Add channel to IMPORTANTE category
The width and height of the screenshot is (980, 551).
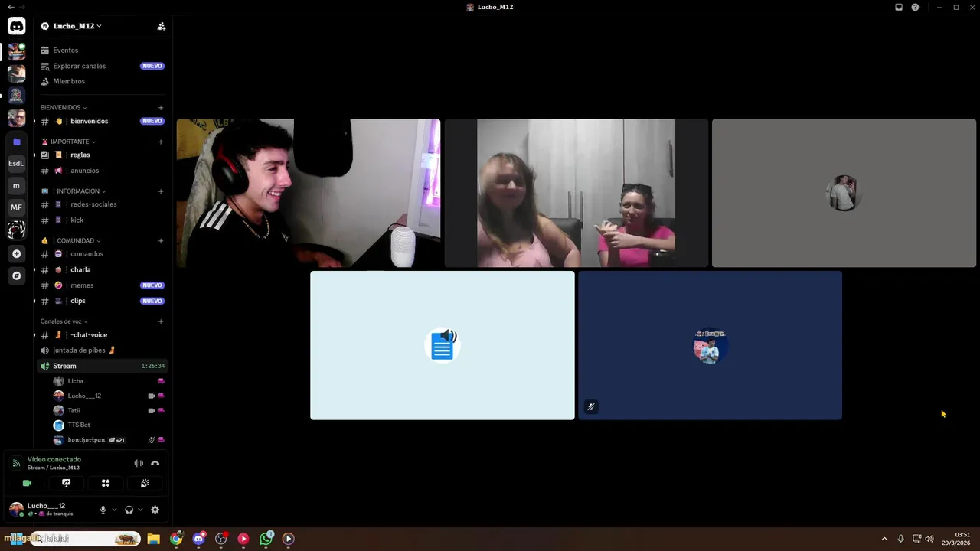160,142
